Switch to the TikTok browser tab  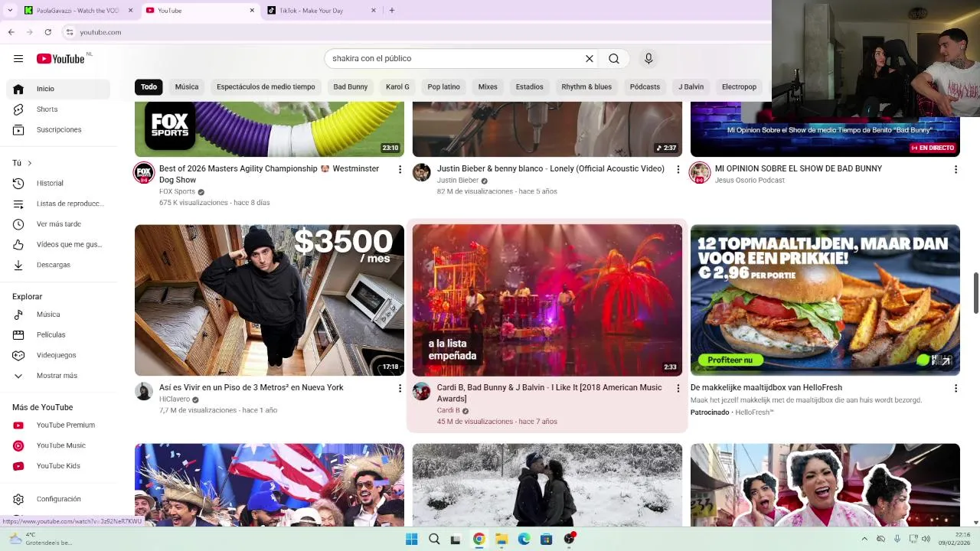(321, 11)
